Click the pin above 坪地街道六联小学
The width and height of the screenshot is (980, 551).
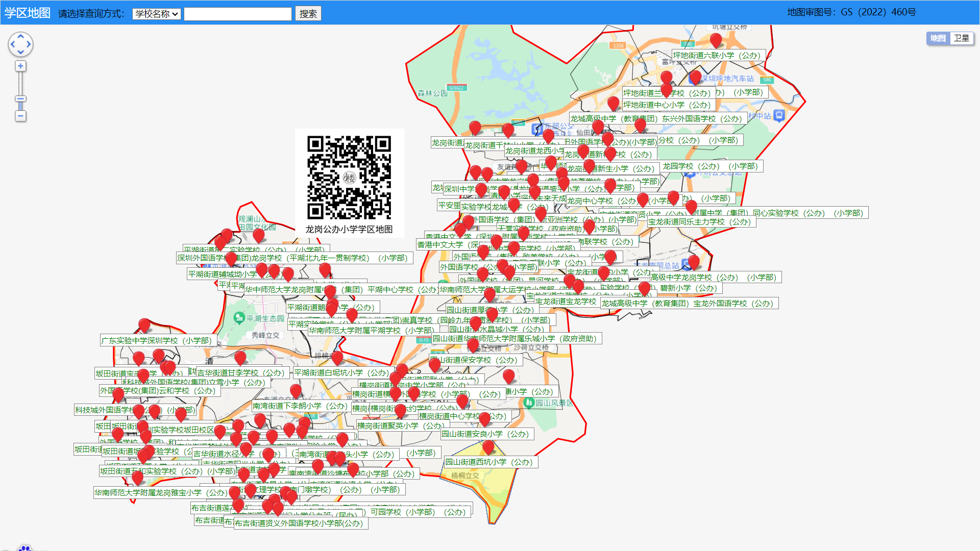pos(716,40)
